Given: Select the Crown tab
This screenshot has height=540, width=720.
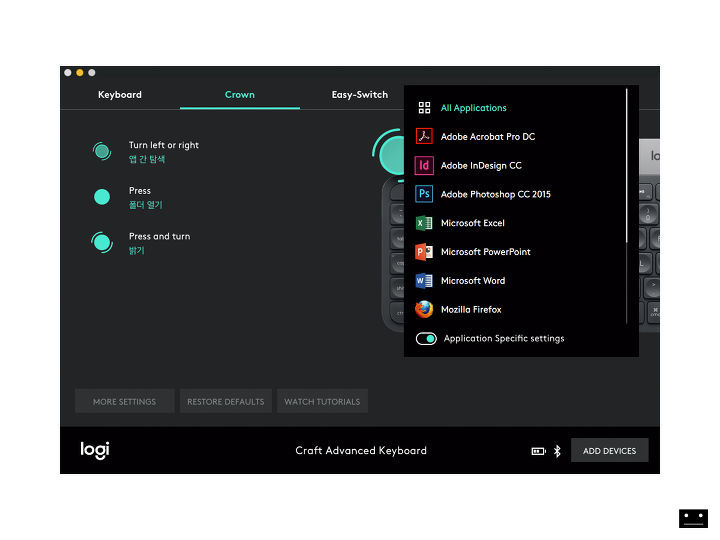Looking at the screenshot, I should [x=240, y=95].
